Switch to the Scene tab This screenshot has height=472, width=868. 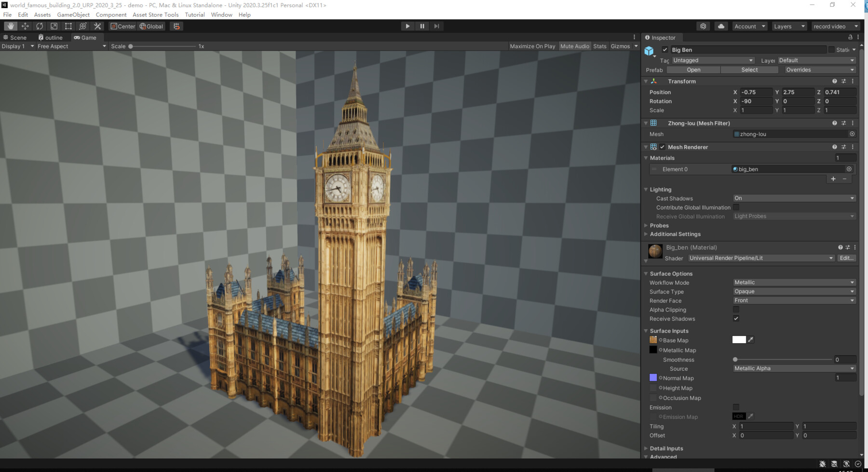[16, 37]
